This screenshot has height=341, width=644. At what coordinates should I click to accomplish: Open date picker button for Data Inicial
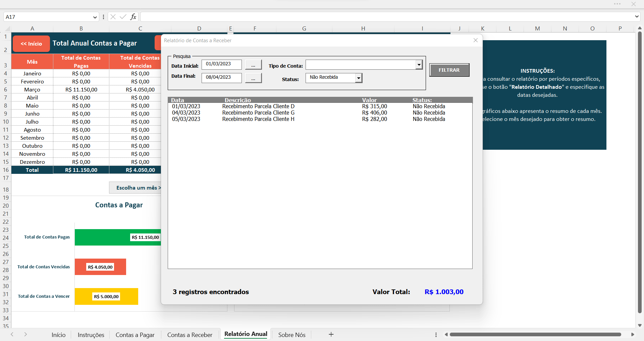coord(253,64)
